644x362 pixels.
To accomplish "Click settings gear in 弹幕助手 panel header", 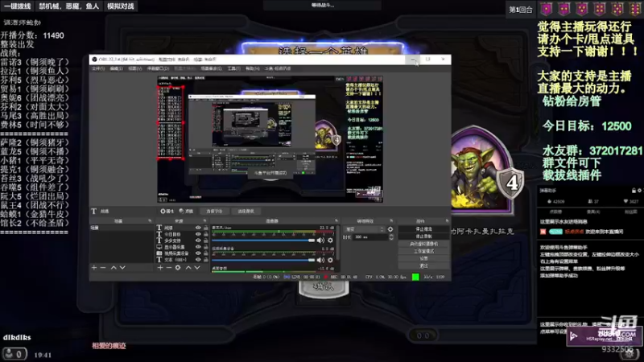I will coord(639,191).
